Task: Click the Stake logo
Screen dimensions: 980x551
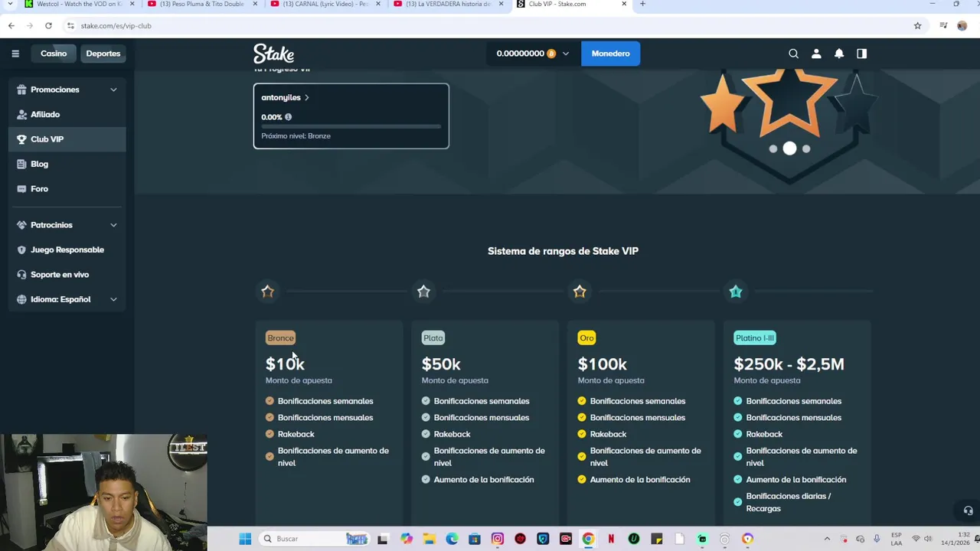Action: [x=274, y=54]
